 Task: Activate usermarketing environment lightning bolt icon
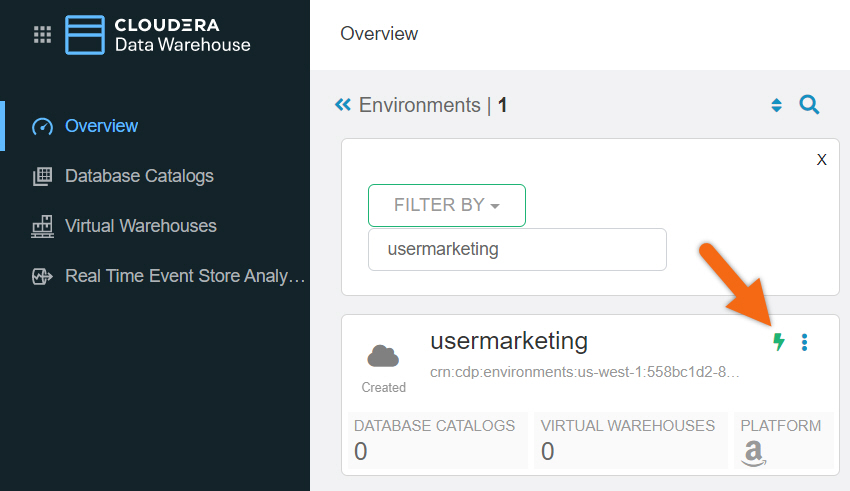point(779,342)
